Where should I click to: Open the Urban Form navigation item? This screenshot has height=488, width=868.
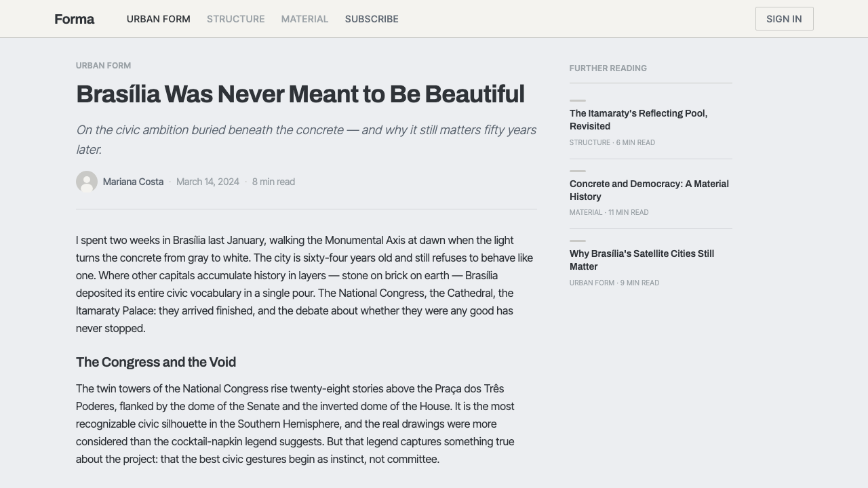(158, 19)
